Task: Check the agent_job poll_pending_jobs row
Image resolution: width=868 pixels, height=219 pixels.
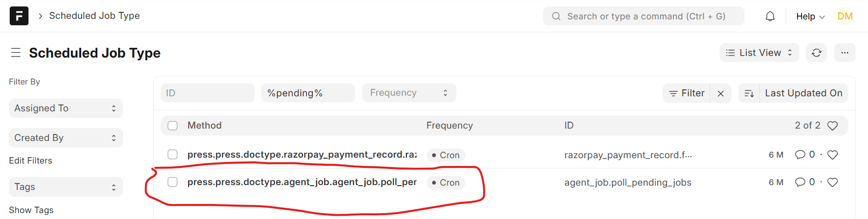Action: point(173,182)
